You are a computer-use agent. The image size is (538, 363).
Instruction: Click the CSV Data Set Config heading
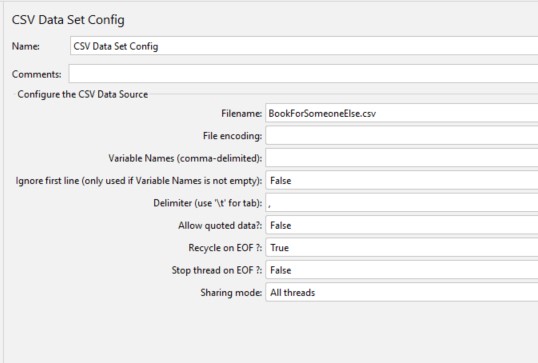68,20
